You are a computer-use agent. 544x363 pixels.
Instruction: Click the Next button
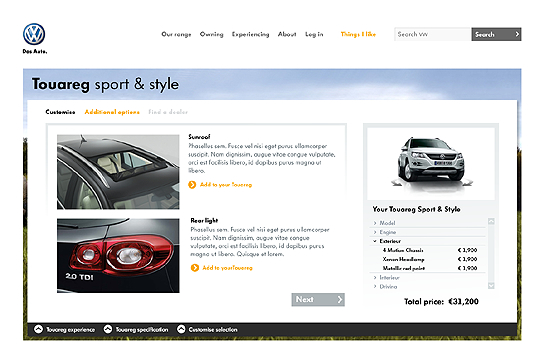click(318, 299)
